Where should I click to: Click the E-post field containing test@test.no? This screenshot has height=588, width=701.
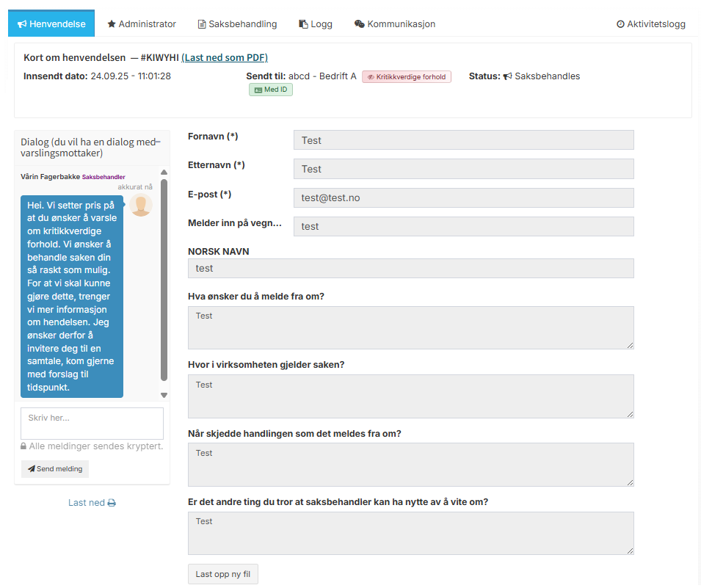tap(463, 198)
